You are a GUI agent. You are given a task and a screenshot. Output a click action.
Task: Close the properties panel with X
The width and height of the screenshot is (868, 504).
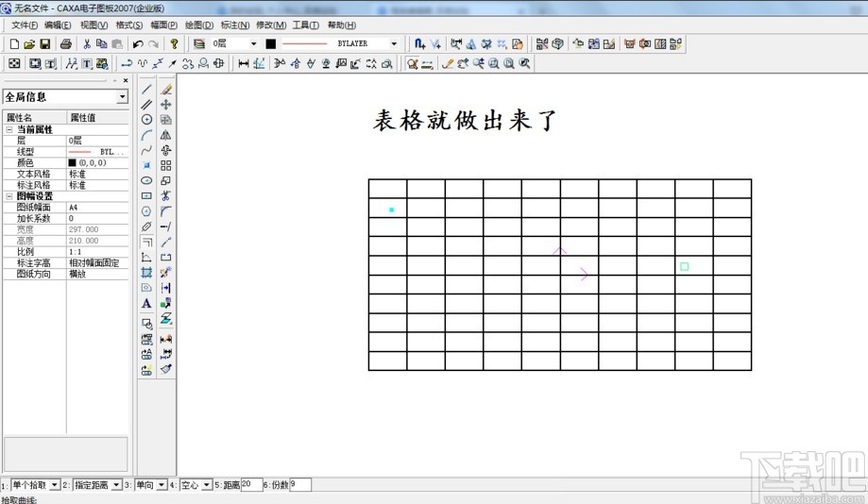[x=126, y=80]
